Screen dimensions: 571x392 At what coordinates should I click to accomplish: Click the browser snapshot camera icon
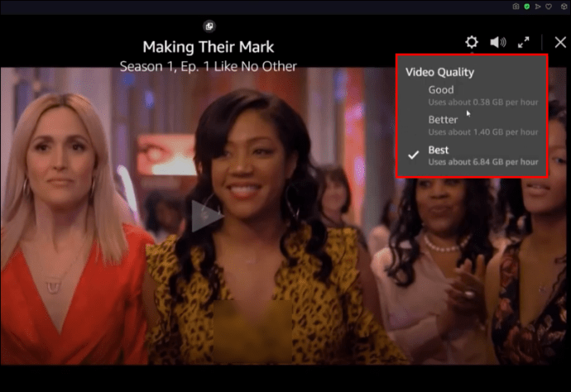pos(516,7)
